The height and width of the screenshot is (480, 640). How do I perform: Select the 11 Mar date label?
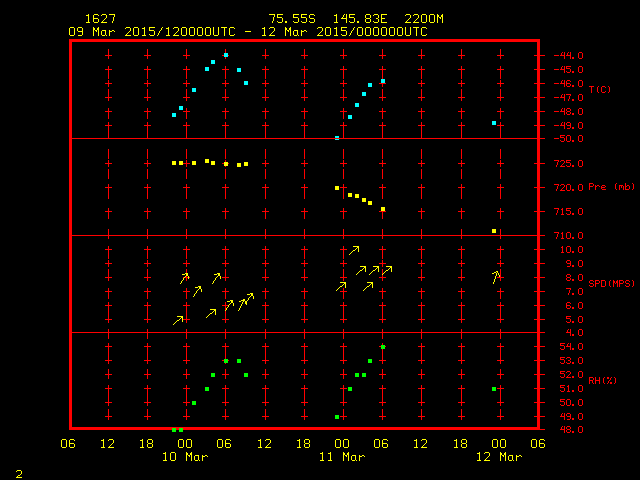[342, 457]
